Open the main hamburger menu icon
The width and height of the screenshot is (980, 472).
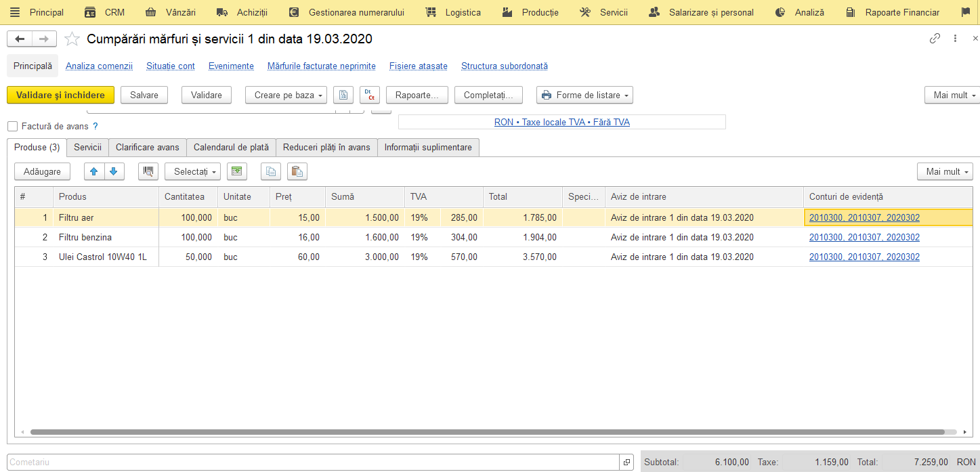(14, 12)
